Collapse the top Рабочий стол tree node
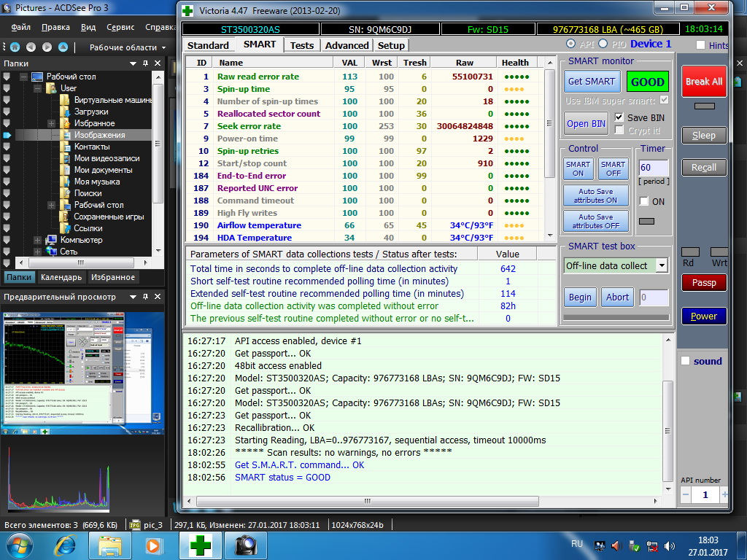The height and width of the screenshot is (560, 747). click(x=23, y=77)
